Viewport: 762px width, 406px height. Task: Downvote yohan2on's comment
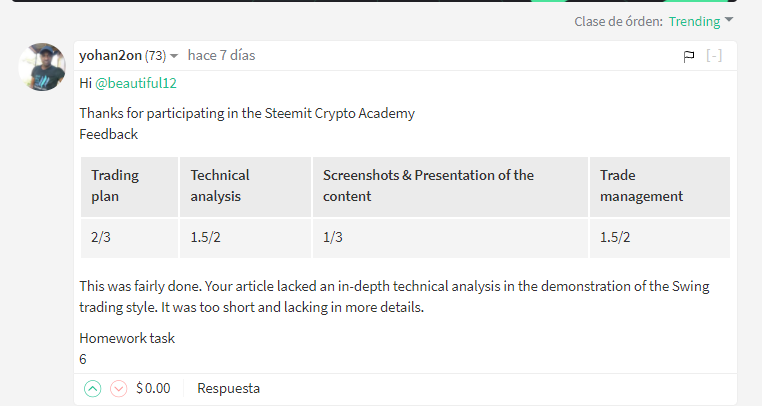[118, 388]
